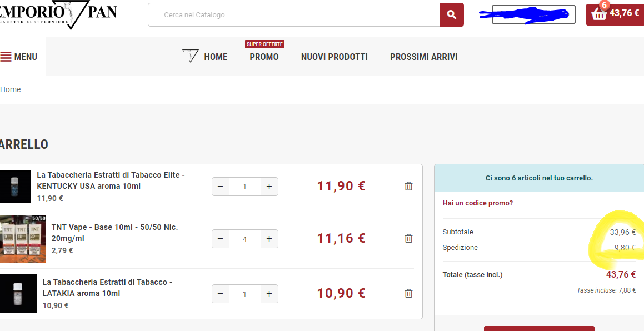The height and width of the screenshot is (331, 644).
Task: Open the shopping basket showing 43,76 €
Action: click(615, 14)
